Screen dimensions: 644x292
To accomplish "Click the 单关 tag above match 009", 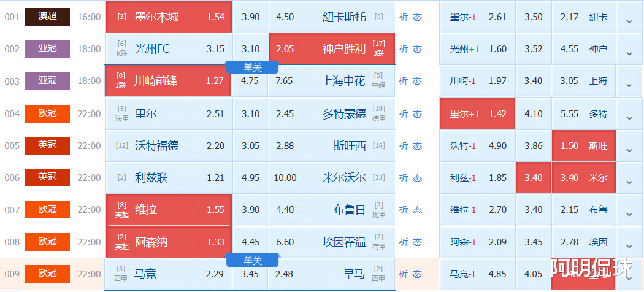I will tap(253, 260).
